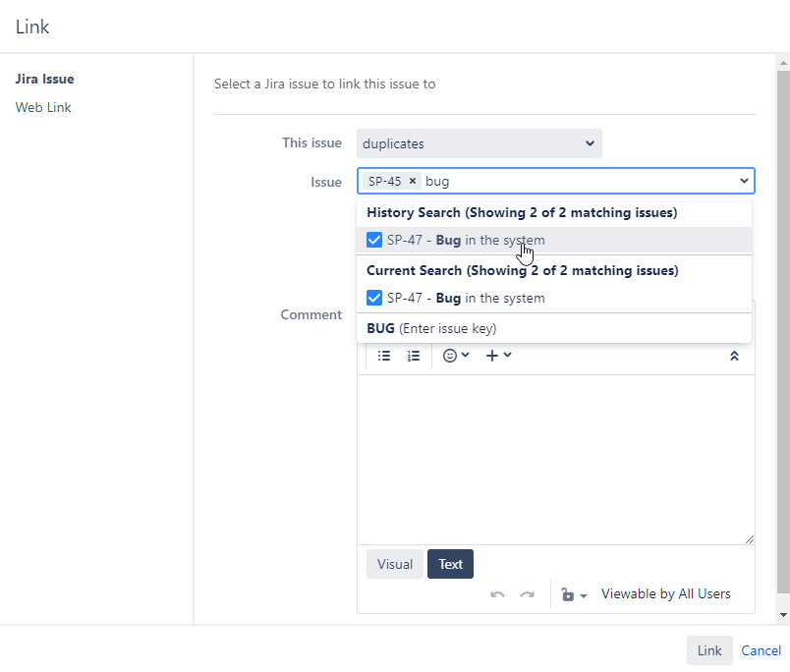Switch comment editor to Text mode
The image size is (790, 672).
tap(450, 564)
